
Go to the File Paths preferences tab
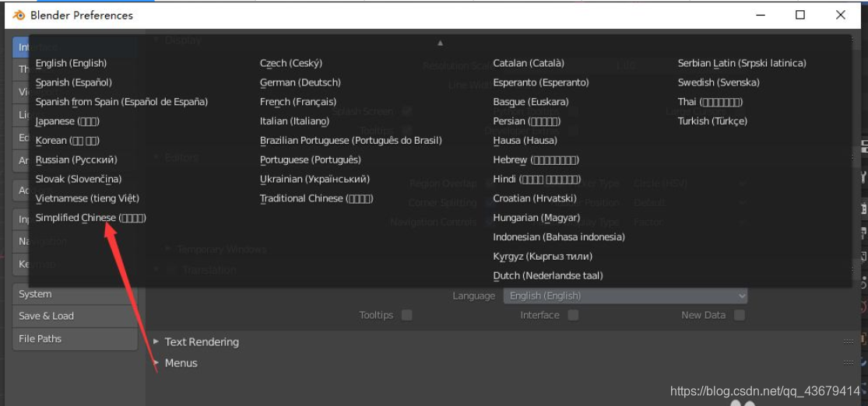pyautogui.click(x=75, y=339)
